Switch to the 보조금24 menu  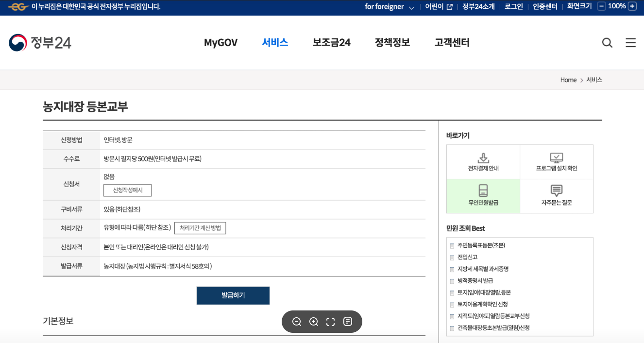(x=331, y=43)
